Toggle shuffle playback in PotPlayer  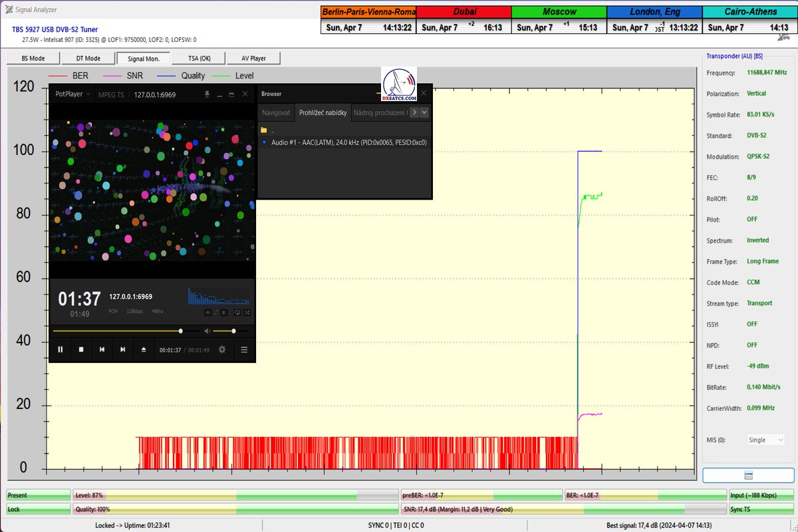pos(247,312)
